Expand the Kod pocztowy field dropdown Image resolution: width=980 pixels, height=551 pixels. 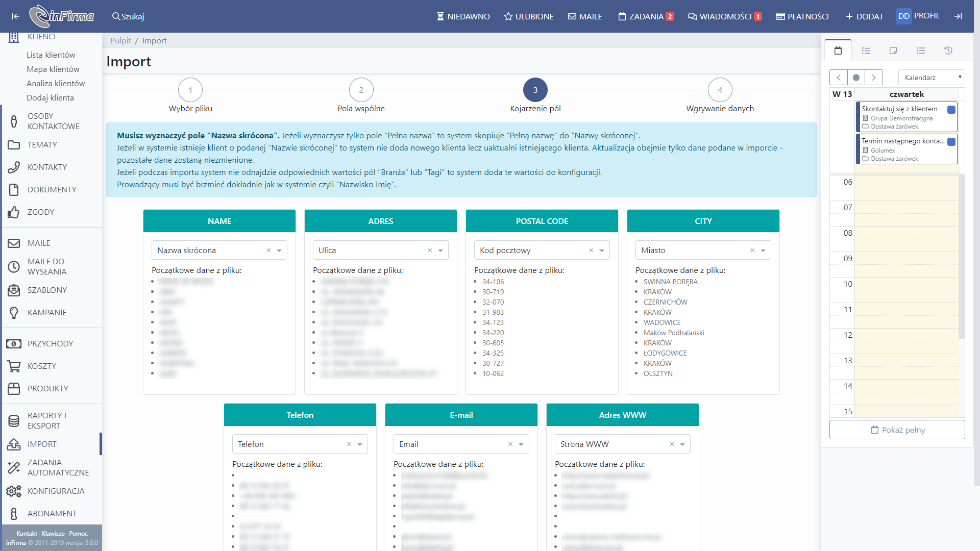602,249
